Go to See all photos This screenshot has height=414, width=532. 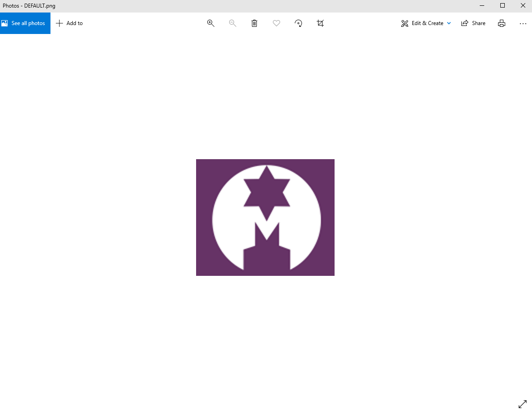pyautogui.click(x=25, y=23)
